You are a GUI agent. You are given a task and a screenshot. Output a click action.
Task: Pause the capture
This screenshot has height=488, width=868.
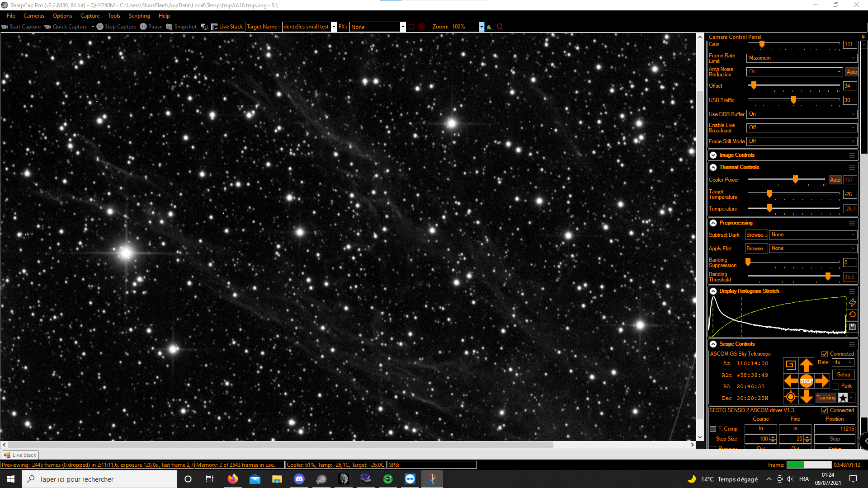(151, 27)
